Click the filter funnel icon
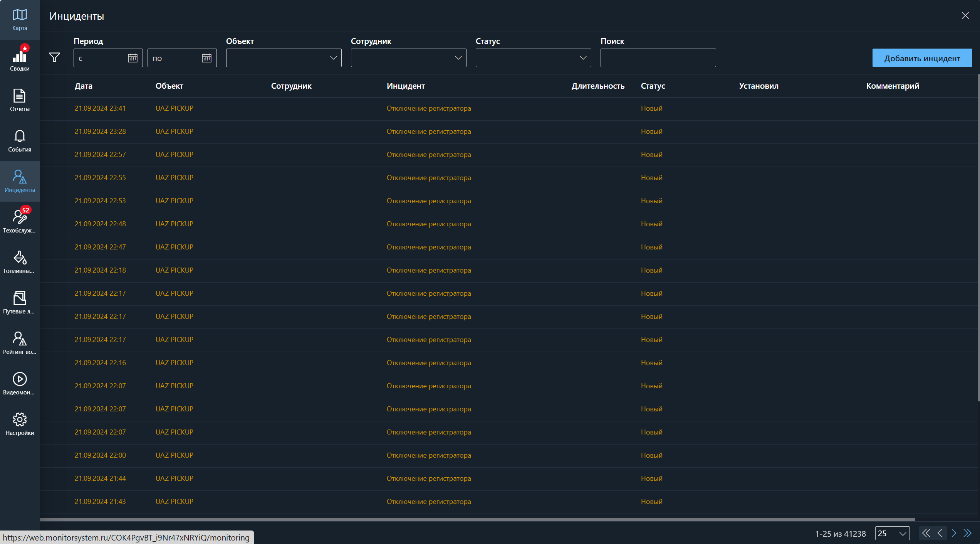980x544 pixels. pos(55,58)
